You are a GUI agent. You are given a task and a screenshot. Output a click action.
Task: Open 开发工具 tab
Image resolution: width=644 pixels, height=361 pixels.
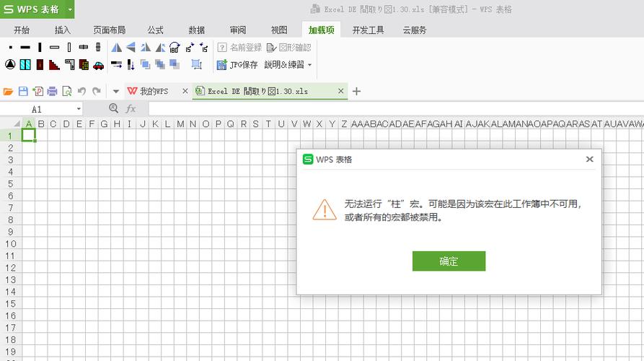pyautogui.click(x=368, y=30)
